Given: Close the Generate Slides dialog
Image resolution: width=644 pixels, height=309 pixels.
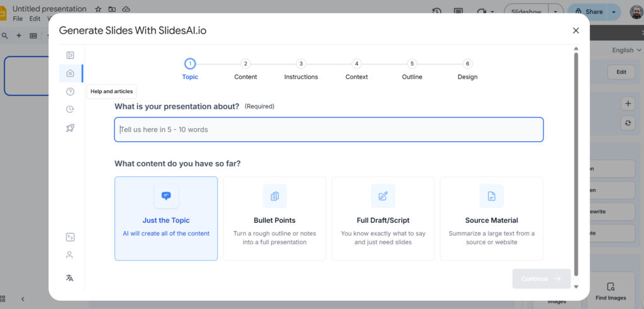Looking at the screenshot, I should click(575, 30).
